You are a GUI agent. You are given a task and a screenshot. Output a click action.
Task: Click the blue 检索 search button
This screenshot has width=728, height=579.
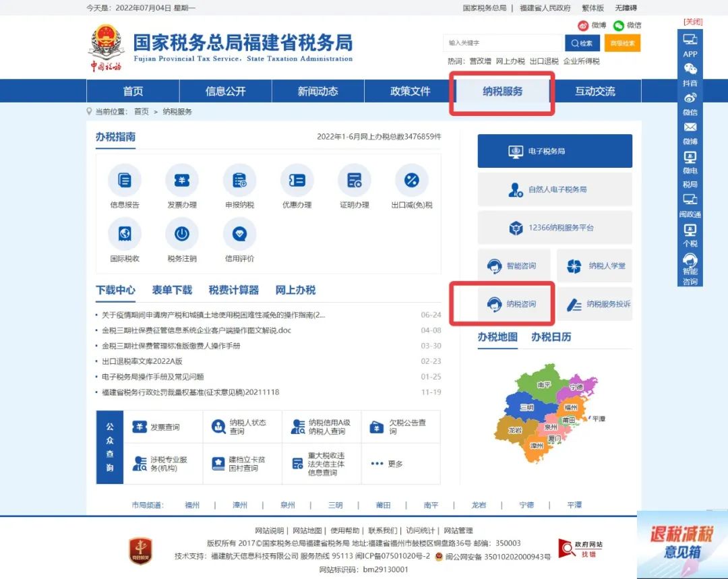pos(582,43)
